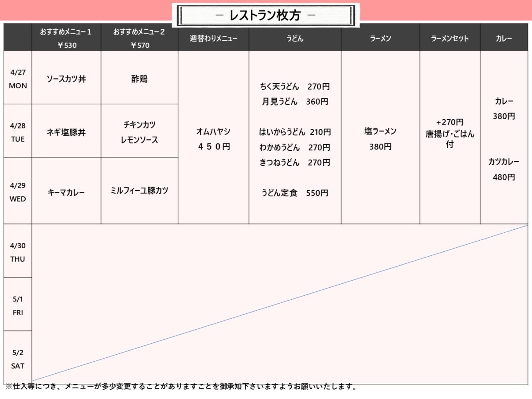Select the 4/28 TUE date cell
Image resolution: width=532 pixels, height=399 pixels.
tap(18, 132)
